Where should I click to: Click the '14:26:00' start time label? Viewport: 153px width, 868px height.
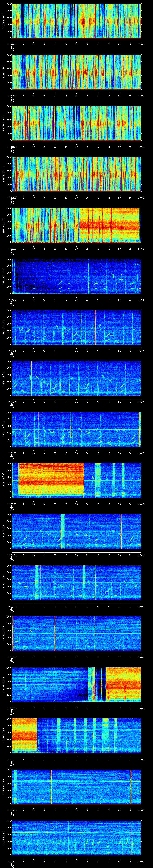[x=12, y=555]
